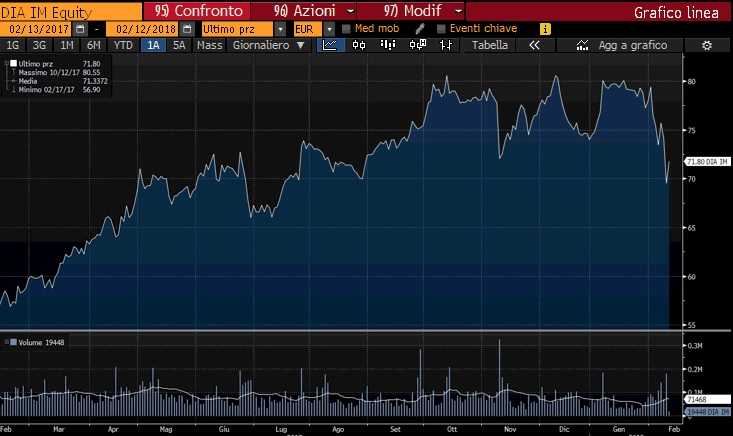
Task: Click the 96) Azioni button
Action: click(x=305, y=11)
